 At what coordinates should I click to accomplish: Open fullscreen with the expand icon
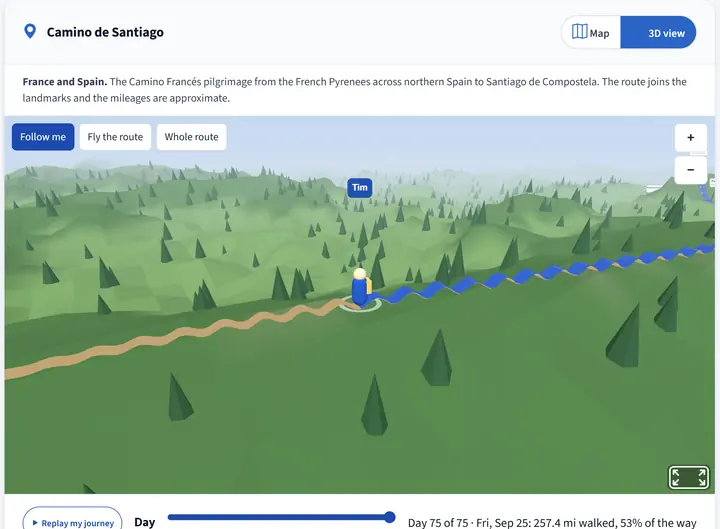[688, 478]
